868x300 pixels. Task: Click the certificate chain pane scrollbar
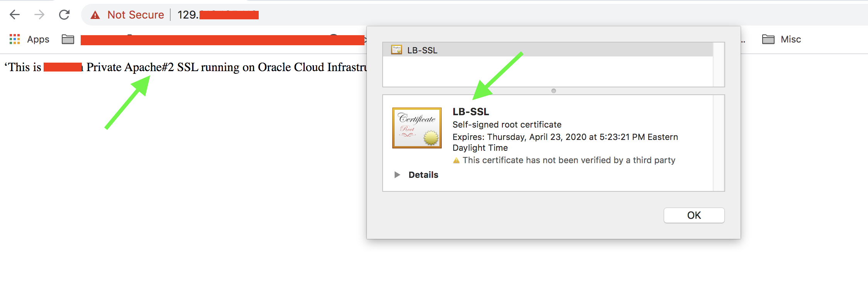pos(719,65)
